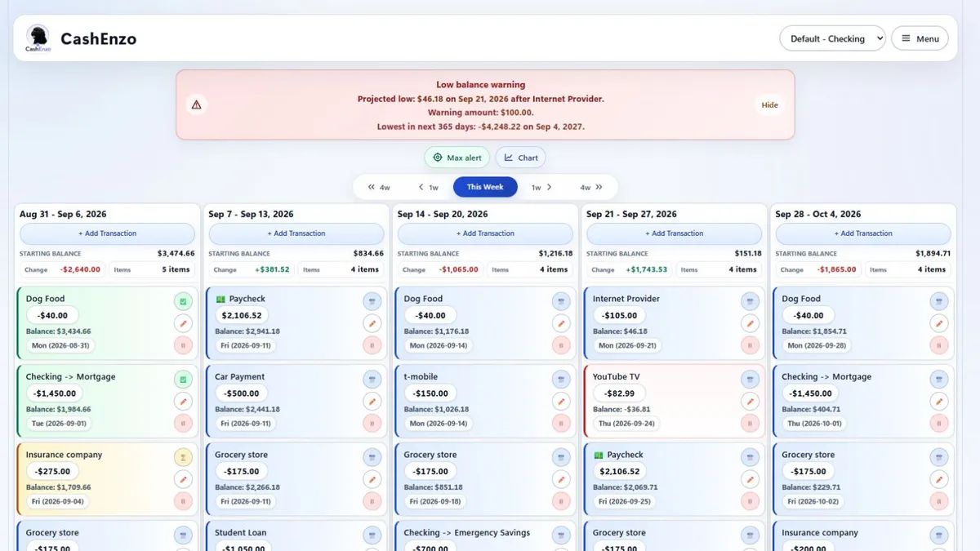Toggle status icon on Internet Provider card
The height and width of the screenshot is (551, 980).
tap(751, 301)
